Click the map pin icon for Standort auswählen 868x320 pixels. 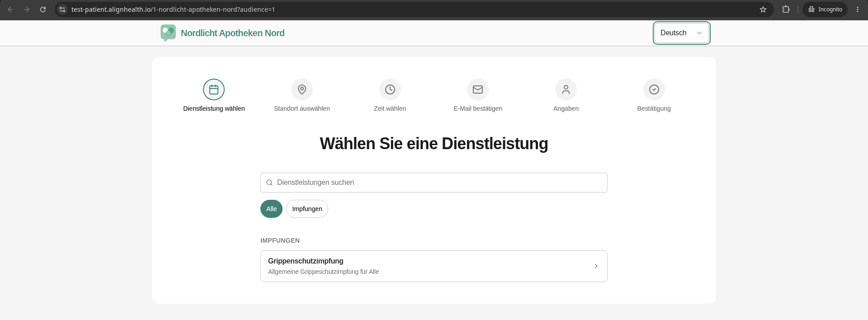(302, 89)
